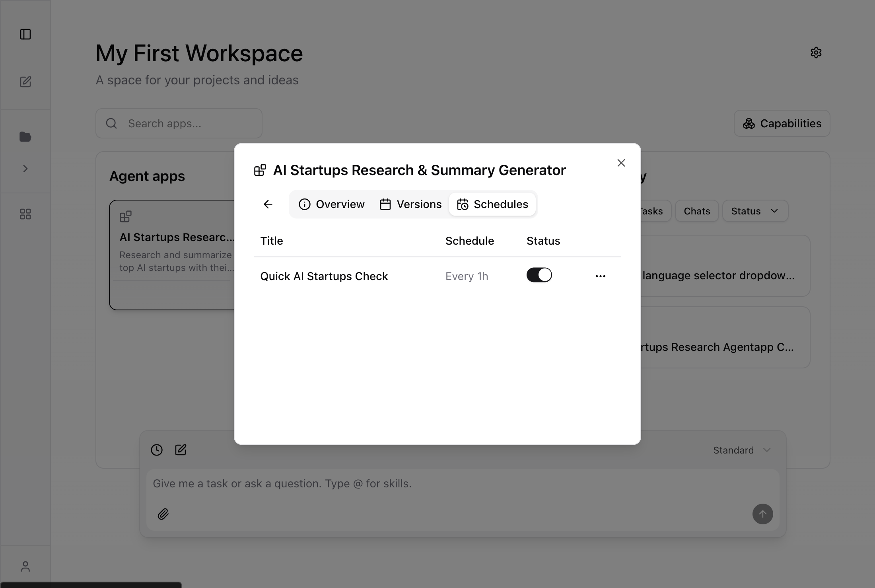Click the Search apps input field
Viewport: 875px width, 588px height.
179,124
